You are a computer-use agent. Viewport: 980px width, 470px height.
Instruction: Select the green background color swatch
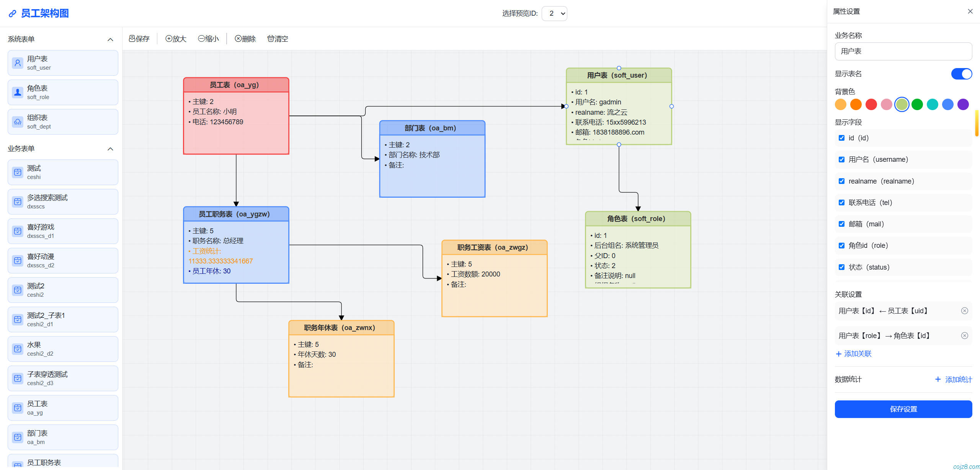pos(917,104)
